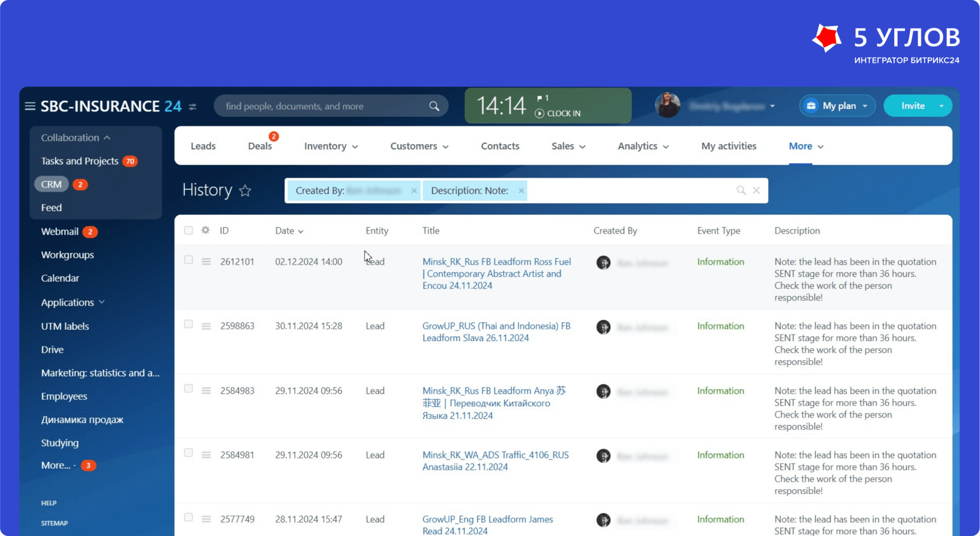The image size is (980, 536).
Task: Click creator avatar in row 2598863
Action: 603,327
